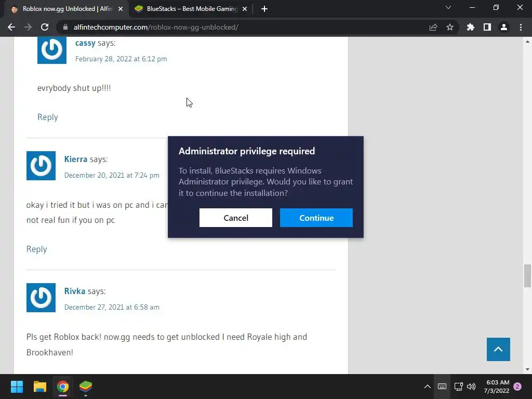Switch to the BlueStacks tab
The width and height of the screenshot is (532, 399).
coord(191,9)
